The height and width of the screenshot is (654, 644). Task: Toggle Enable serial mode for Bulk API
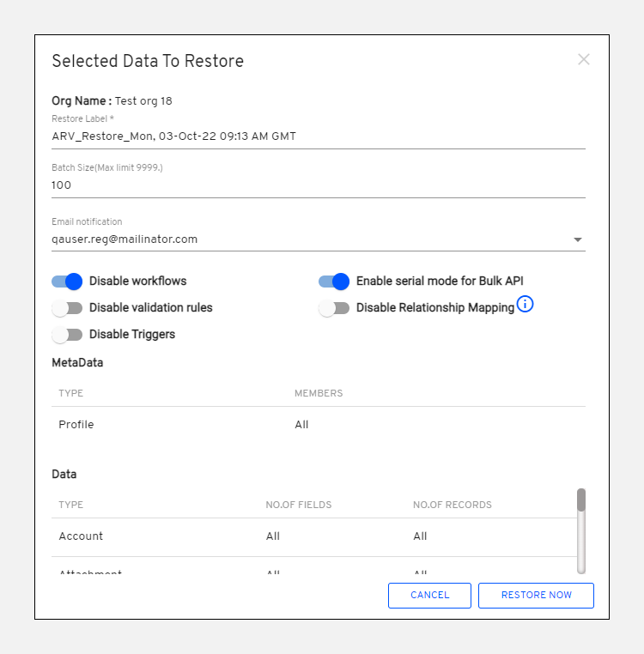334,282
